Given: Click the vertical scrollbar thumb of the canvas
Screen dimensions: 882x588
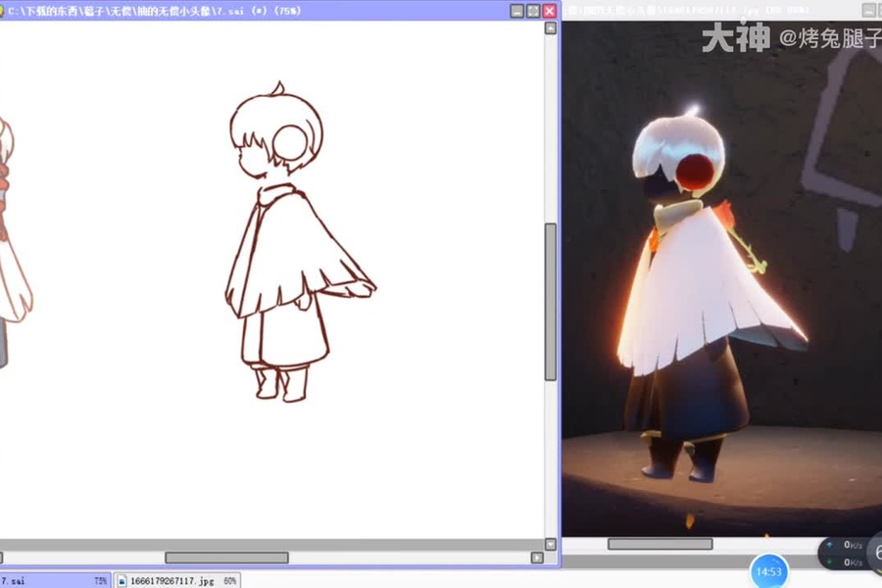Looking at the screenshot, I should (x=551, y=302).
